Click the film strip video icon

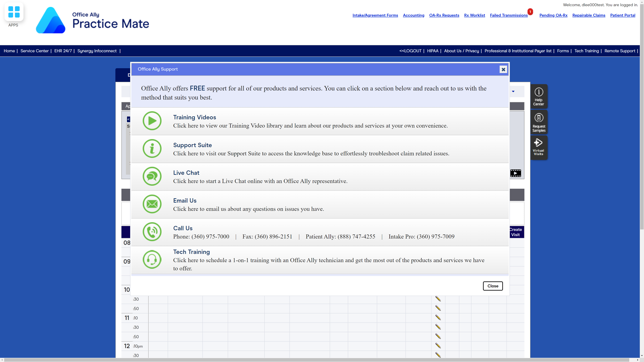pyautogui.click(x=516, y=173)
